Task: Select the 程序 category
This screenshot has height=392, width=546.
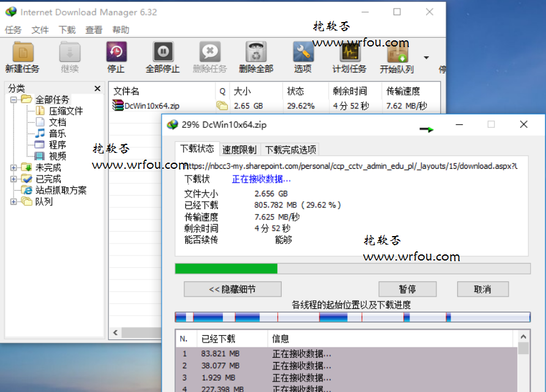Action: click(x=58, y=145)
